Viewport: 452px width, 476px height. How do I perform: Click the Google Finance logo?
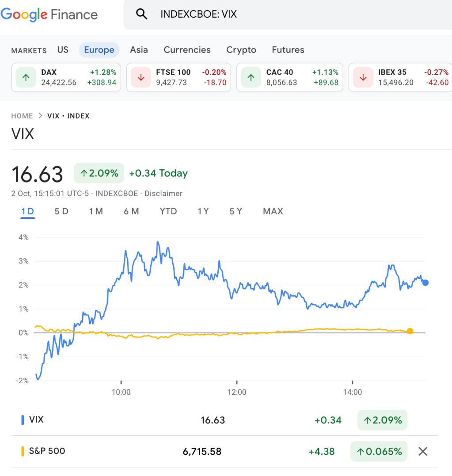[49, 15]
